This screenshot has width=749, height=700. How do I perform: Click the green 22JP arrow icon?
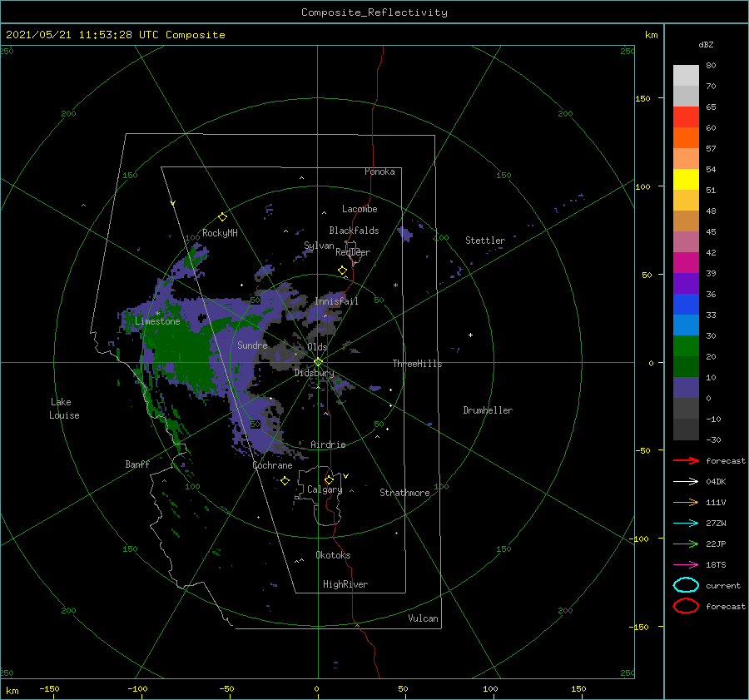pyautogui.click(x=686, y=544)
